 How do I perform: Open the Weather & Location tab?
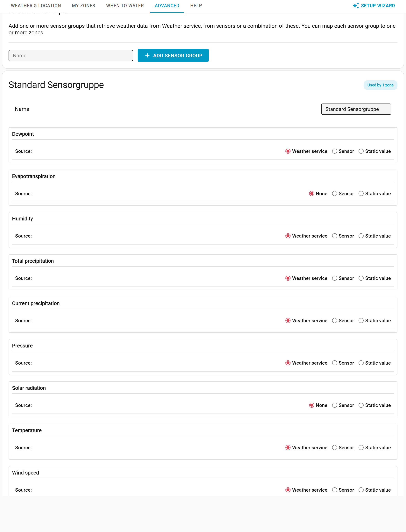36,6
